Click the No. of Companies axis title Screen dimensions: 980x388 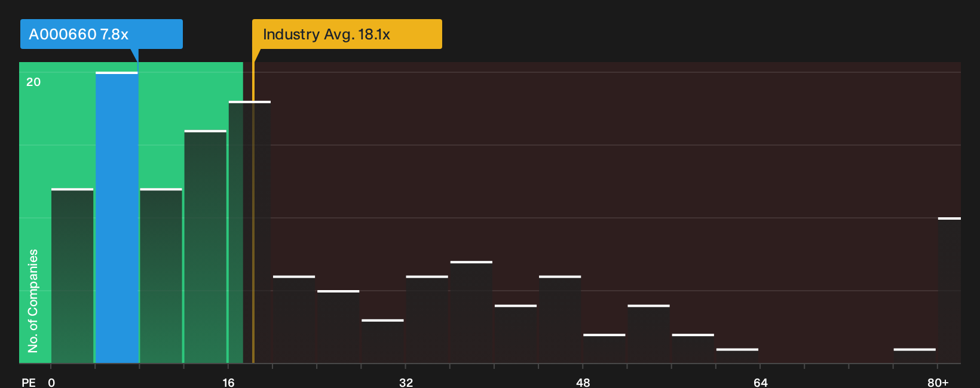click(x=33, y=300)
